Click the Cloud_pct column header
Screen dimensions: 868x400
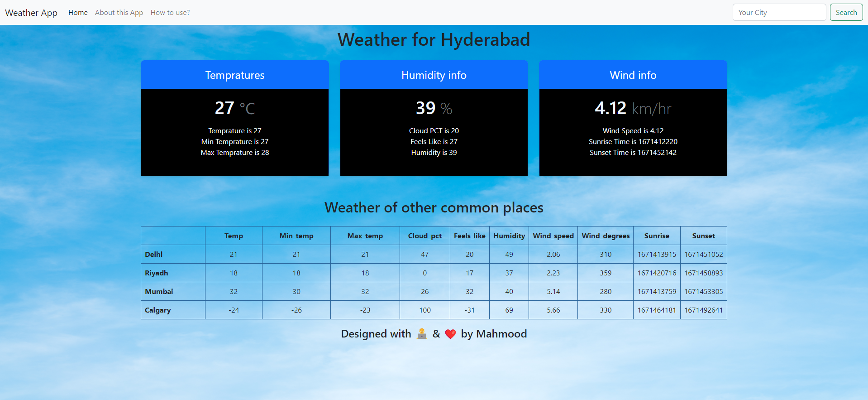pyautogui.click(x=424, y=236)
